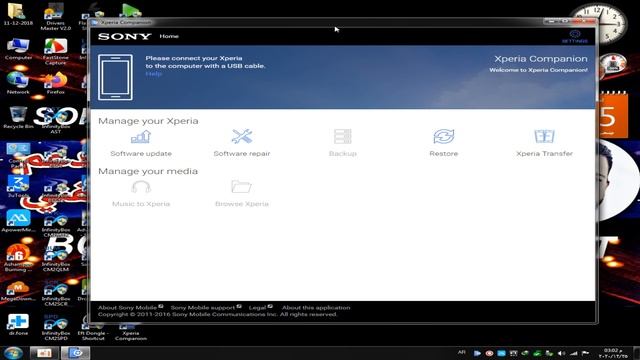The image size is (640, 360).
Task: Open the Windows Start menu
Action: (x=13, y=353)
